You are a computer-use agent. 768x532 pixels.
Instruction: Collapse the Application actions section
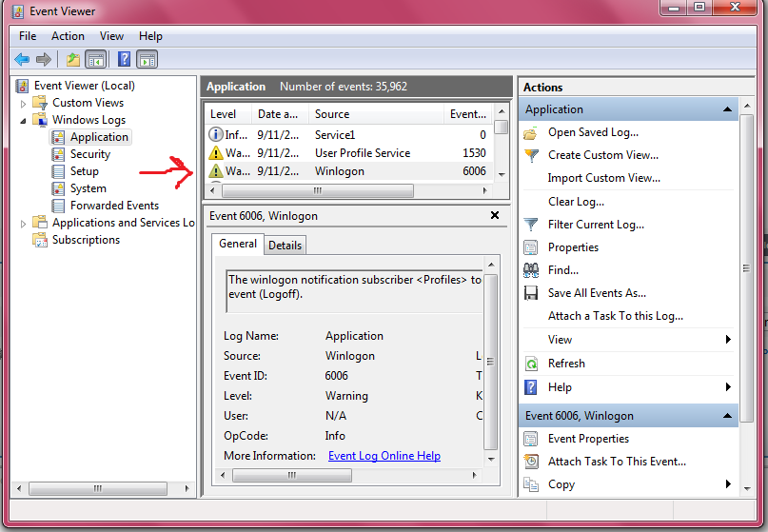click(x=727, y=109)
